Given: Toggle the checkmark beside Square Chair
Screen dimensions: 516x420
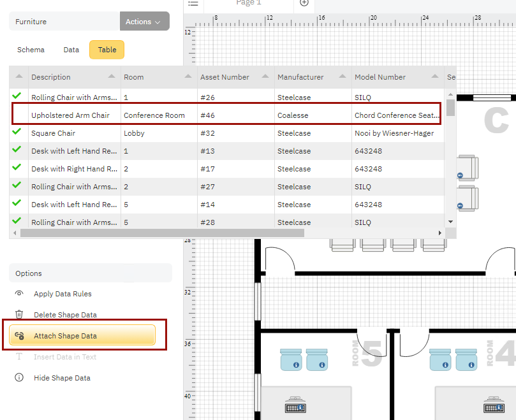Looking at the screenshot, I should click(x=18, y=133).
